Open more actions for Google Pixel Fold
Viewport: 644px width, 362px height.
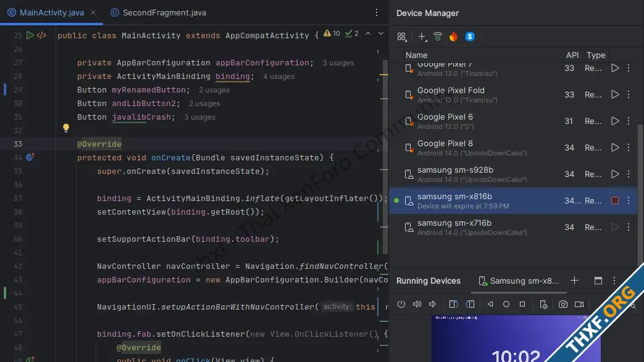pyautogui.click(x=629, y=94)
